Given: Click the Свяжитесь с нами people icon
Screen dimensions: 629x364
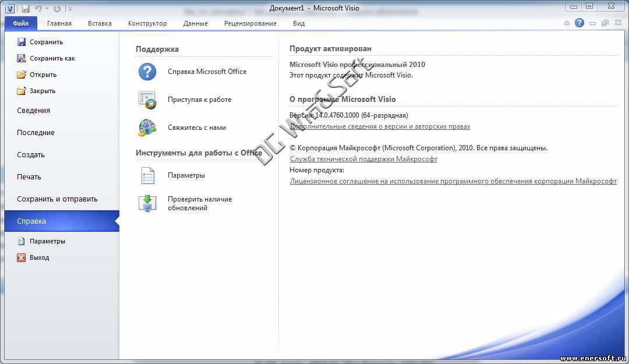Looking at the screenshot, I should [x=147, y=128].
